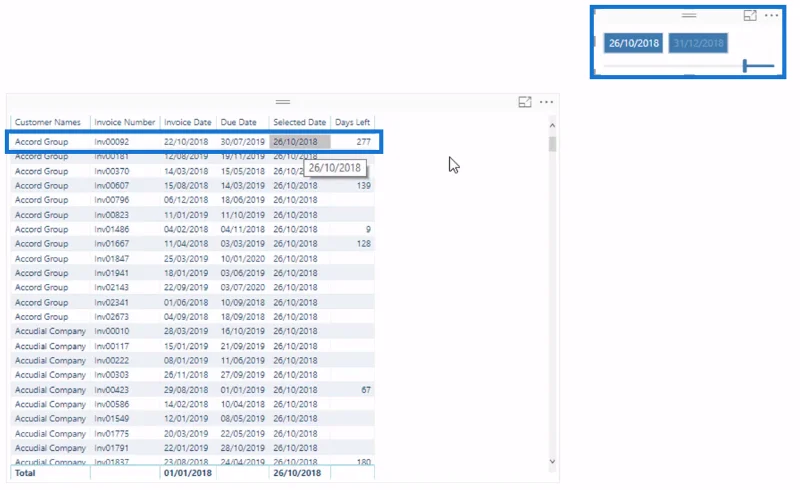The image size is (800, 490).
Task: Select invoice number Inv01847 cell
Action: point(111,259)
